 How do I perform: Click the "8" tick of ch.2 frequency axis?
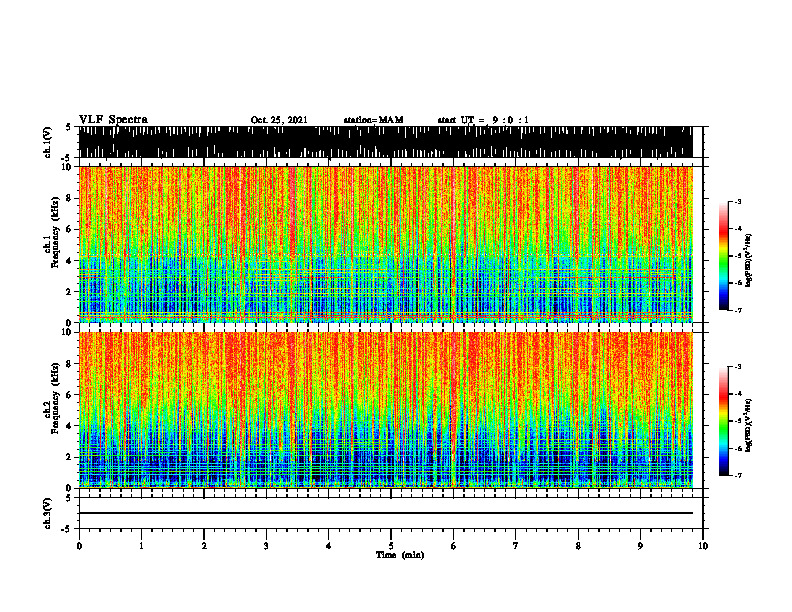(x=70, y=364)
